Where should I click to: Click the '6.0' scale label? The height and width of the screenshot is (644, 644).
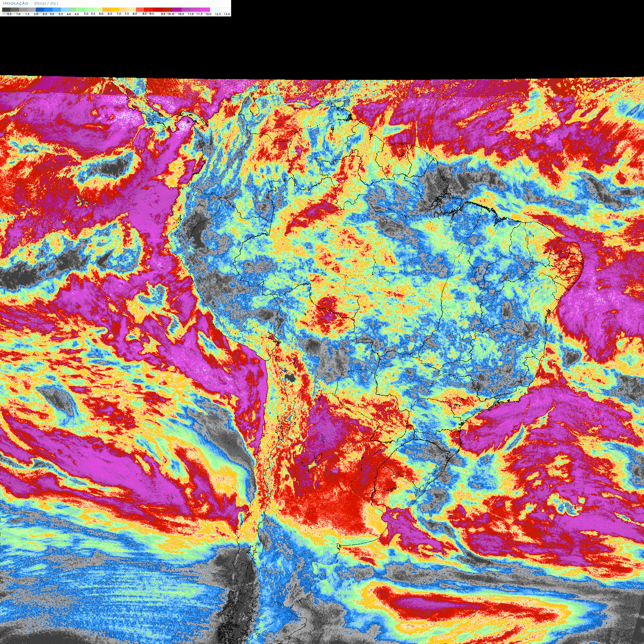[x=101, y=14]
